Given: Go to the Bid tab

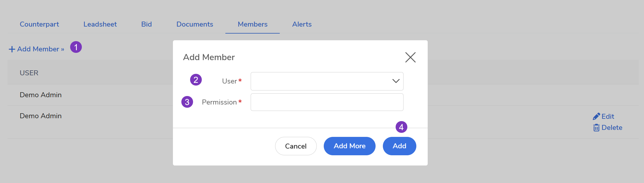Looking at the screenshot, I should pyautogui.click(x=146, y=24).
